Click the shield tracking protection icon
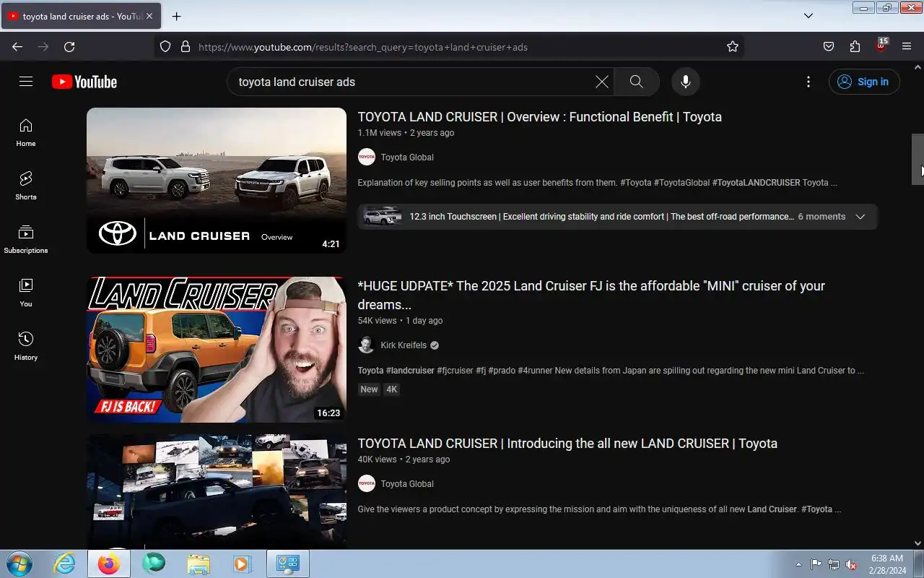 [x=165, y=47]
